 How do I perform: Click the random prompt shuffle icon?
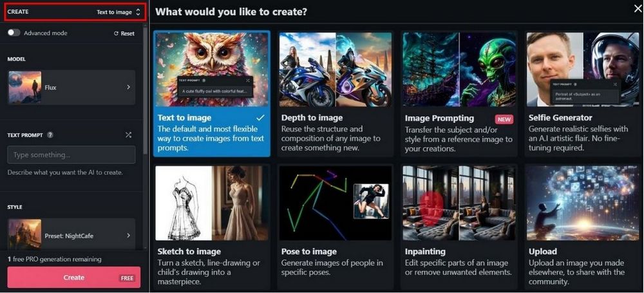coord(128,135)
